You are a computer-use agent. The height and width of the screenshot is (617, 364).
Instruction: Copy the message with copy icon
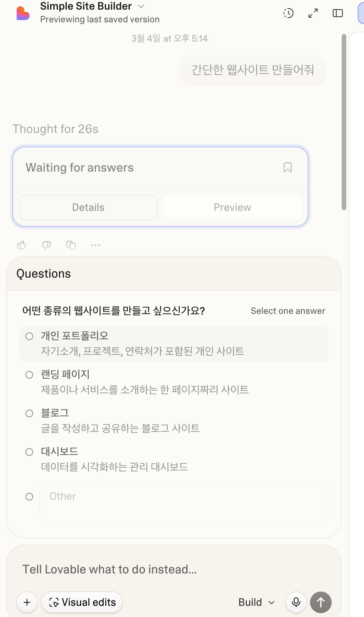point(71,245)
